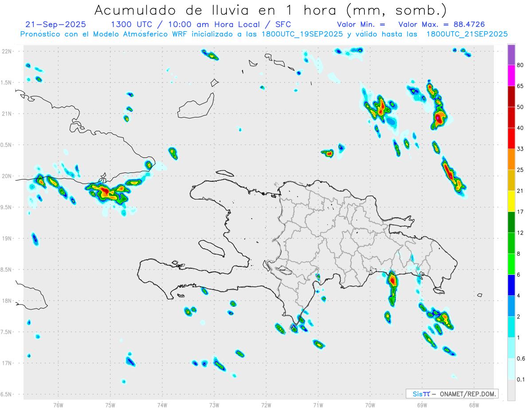Click the '65' value on the color scale
The height and width of the screenshot is (411, 532).
[521, 86]
